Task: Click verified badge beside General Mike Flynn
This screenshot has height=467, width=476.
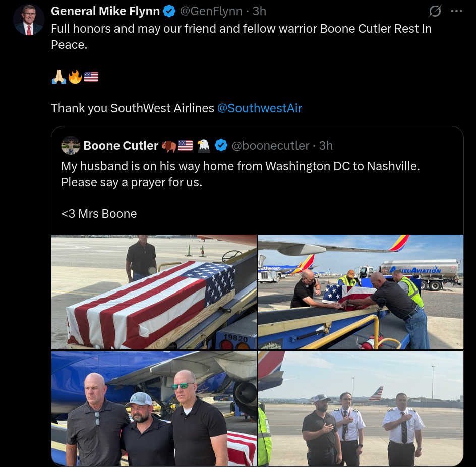Action: [x=169, y=11]
